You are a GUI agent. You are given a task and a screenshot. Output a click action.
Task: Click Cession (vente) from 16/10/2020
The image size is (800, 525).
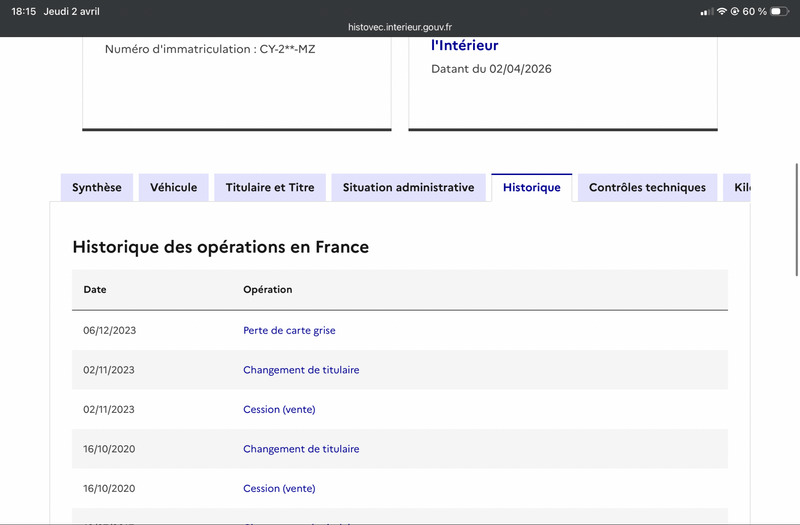click(x=279, y=488)
